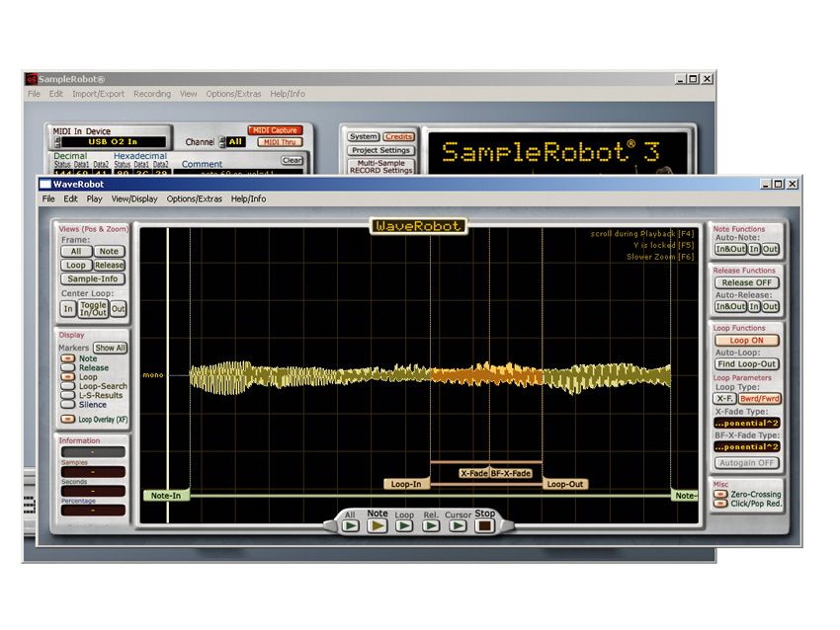
Task: Open Multi-Sample RECORD Settings
Action: tap(380, 167)
